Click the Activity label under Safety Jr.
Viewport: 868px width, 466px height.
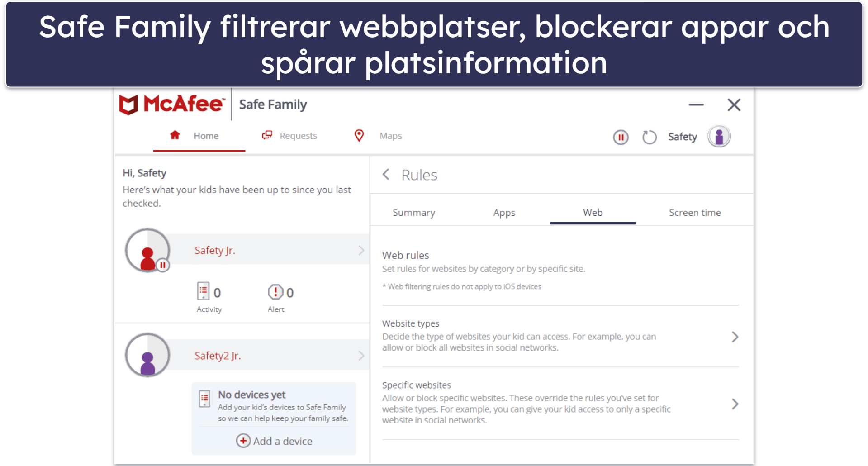pyautogui.click(x=209, y=309)
